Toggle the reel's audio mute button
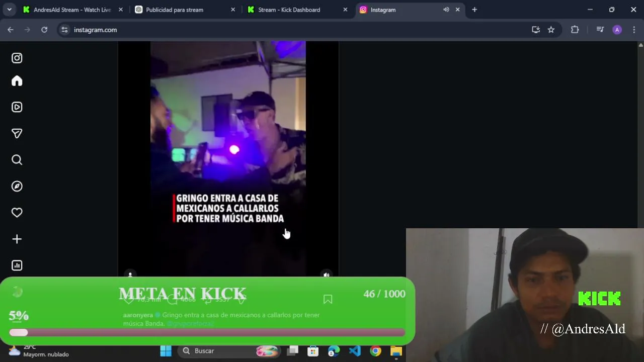The height and width of the screenshot is (362, 644). pyautogui.click(x=327, y=275)
